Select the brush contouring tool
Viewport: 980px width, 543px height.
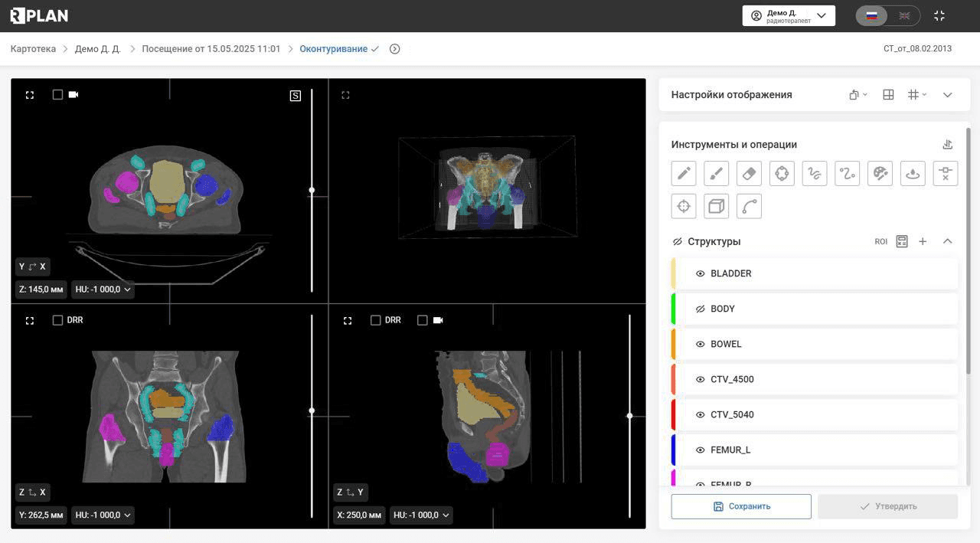717,173
